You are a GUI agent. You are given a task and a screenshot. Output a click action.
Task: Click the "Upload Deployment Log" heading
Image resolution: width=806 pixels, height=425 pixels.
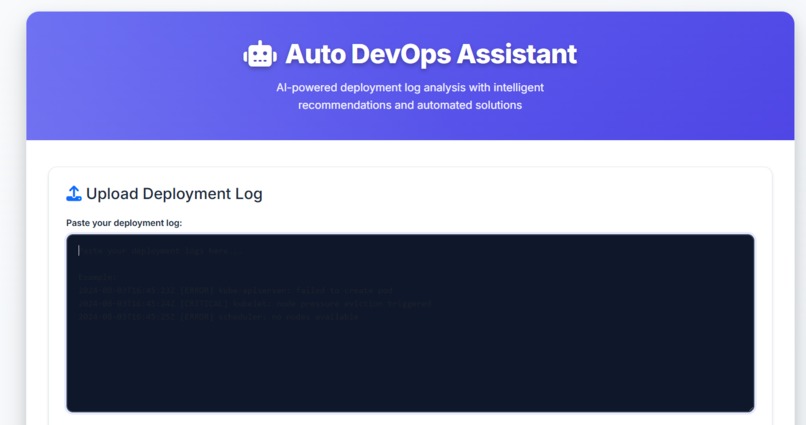click(174, 194)
